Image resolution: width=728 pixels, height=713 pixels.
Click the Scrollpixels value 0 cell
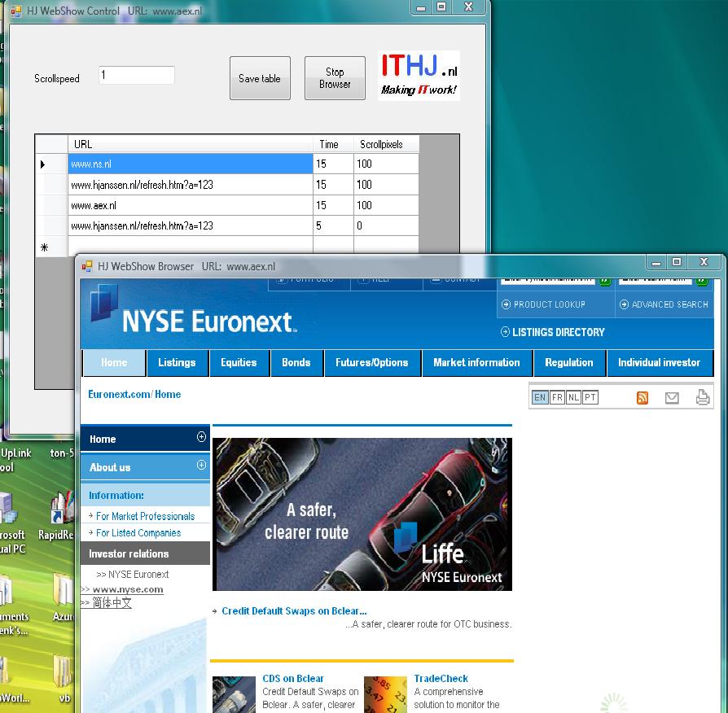tap(386, 225)
